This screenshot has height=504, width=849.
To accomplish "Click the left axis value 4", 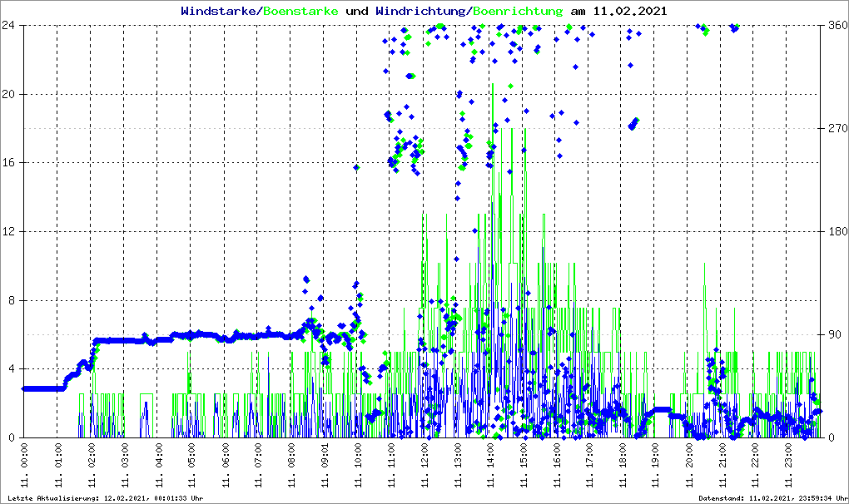I will (x=11, y=368).
